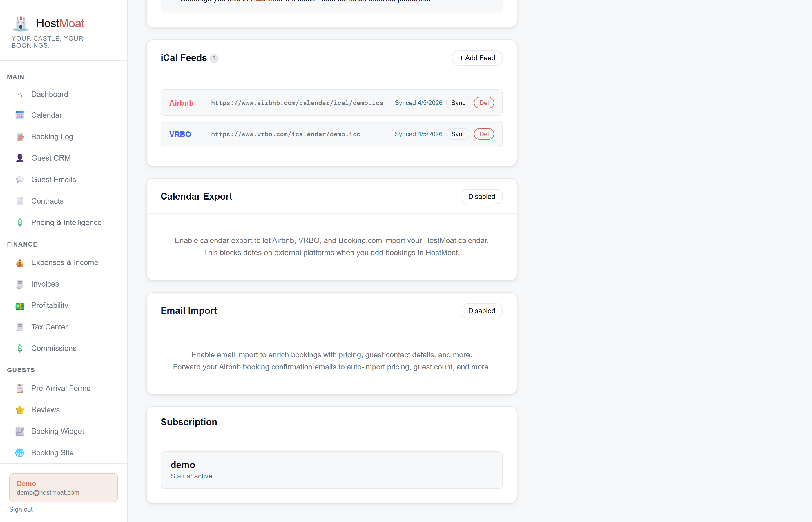Open the iCal Feeds help question mark
This screenshot has width=812, height=522.
coord(214,58)
